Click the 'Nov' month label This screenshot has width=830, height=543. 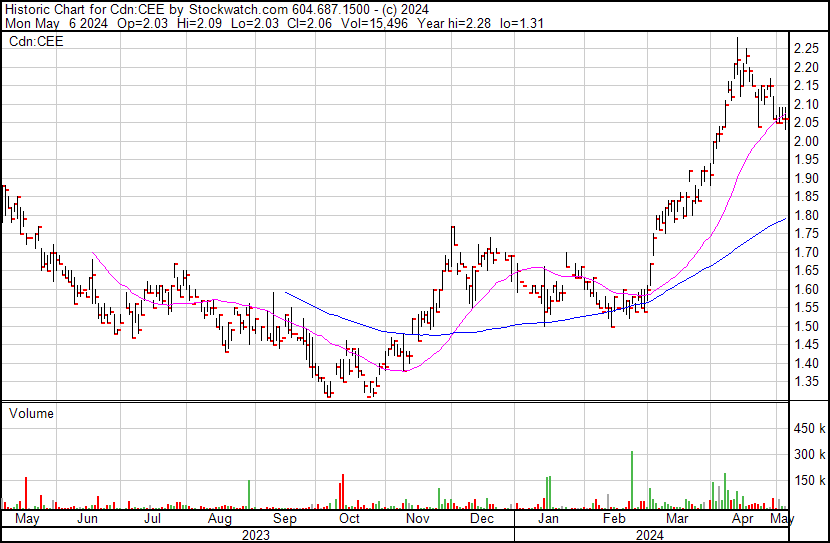(x=418, y=518)
